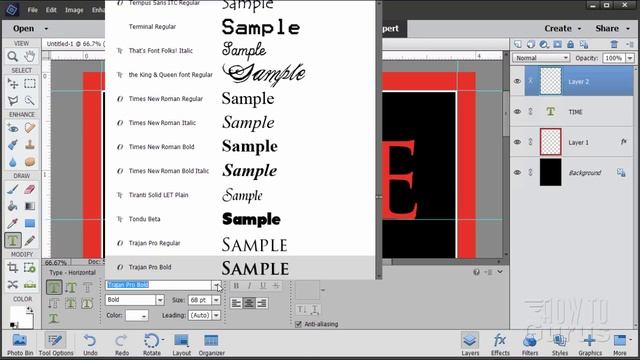
Task: Select the Move tool
Action: click(13, 84)
